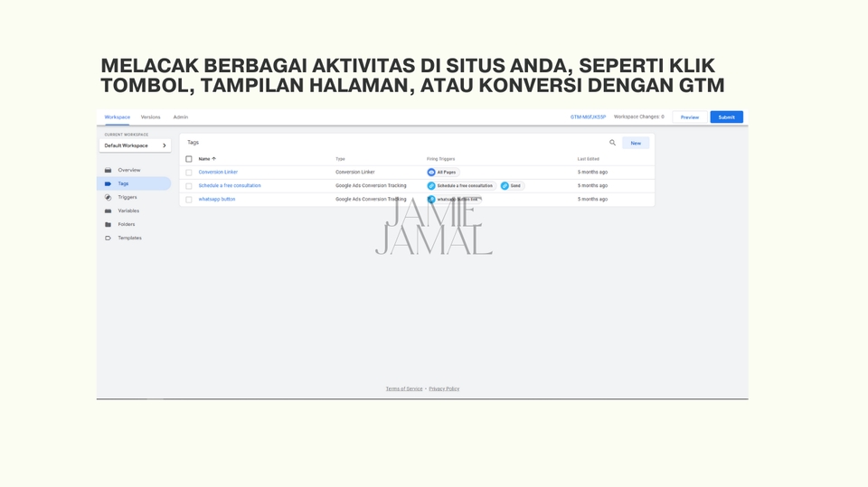Click the whatsapp button link trigger chip
Image resolution: width=868 pixels, height=487 pixels.
click(x=454, y=199)
